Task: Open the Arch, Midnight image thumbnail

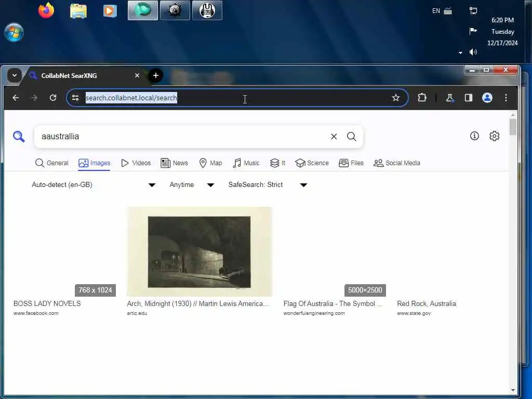Action: tap(199, 251)
